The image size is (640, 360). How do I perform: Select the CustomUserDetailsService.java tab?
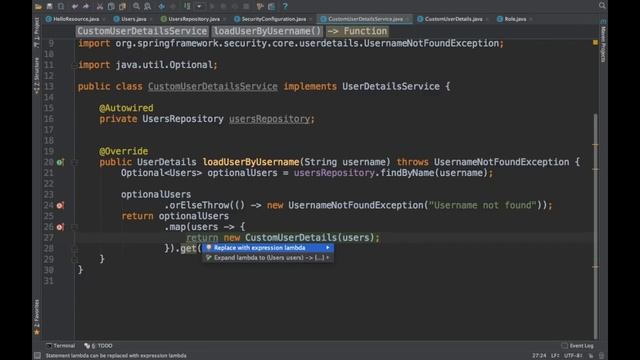click(x=365, y=19)
